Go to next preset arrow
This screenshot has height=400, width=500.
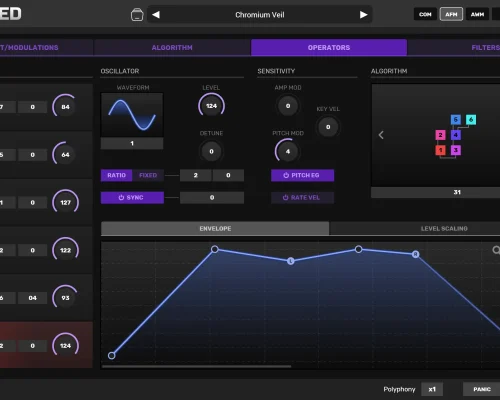click(x=363, y=15)
